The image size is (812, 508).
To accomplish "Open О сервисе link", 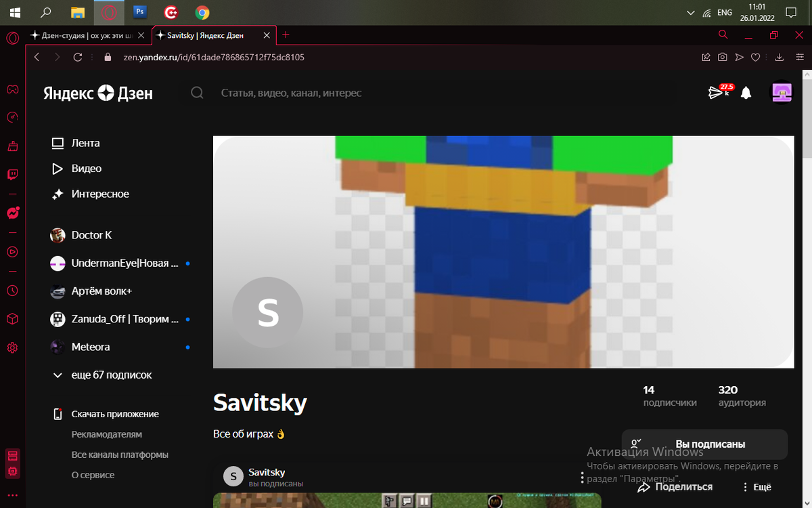I will [93, 475].
